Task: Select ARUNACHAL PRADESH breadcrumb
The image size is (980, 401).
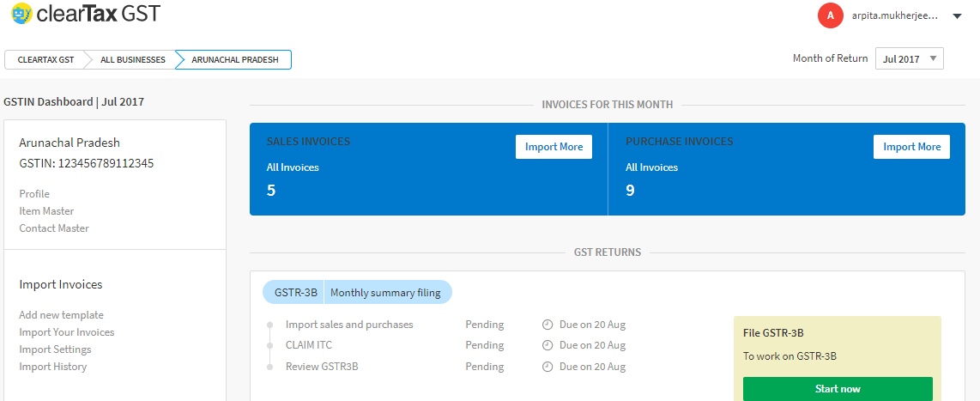Action: [234, 60]
